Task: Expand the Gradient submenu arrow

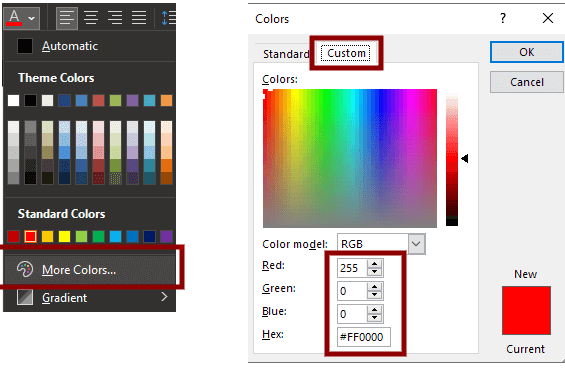Action: click(x=164, y=297)
